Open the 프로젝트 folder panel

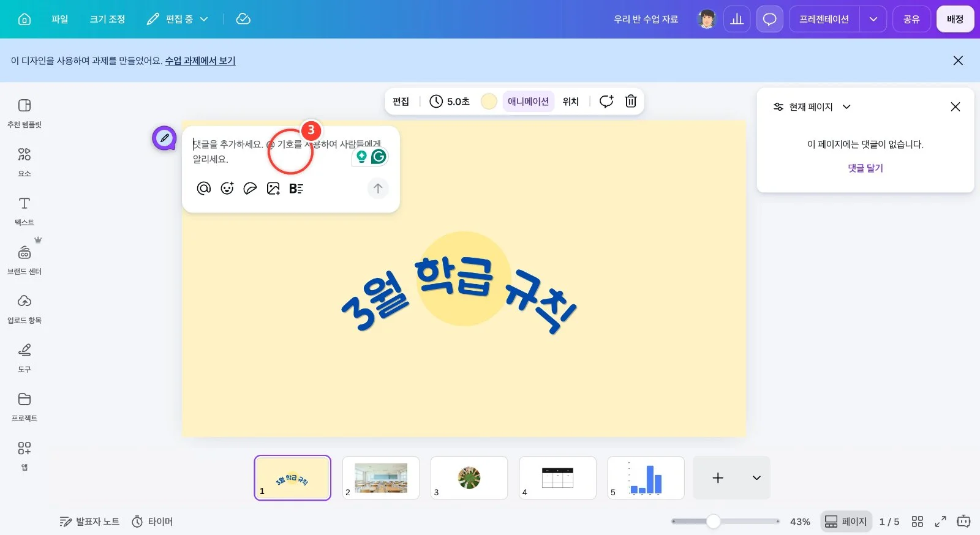(24, 407)
